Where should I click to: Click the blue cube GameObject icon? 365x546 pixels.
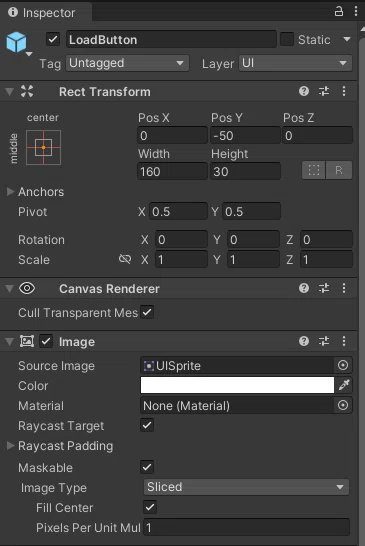click(x=16, y=42)
